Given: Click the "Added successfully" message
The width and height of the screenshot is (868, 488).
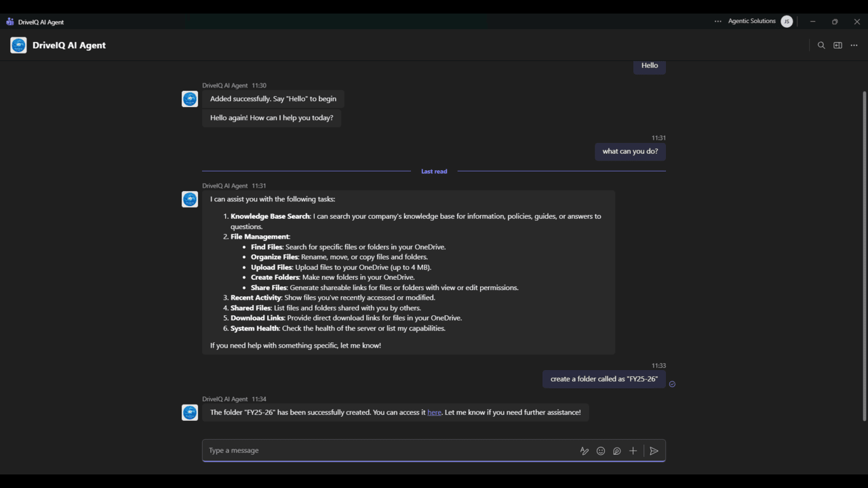Looking at the screenshot, I should click(273, 99).
